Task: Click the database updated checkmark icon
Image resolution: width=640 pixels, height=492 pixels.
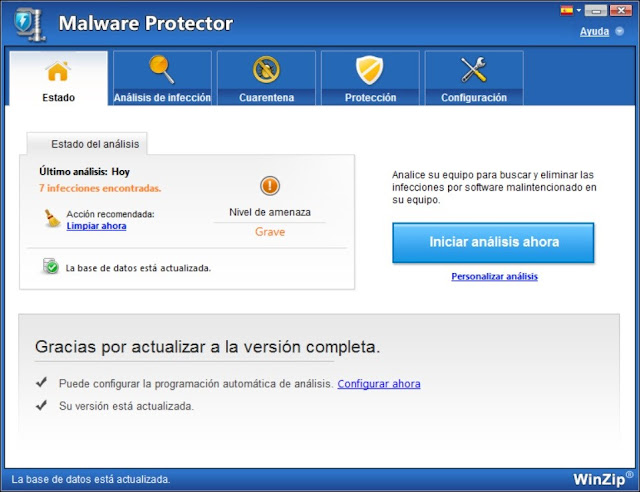Action: click(51, 266)
